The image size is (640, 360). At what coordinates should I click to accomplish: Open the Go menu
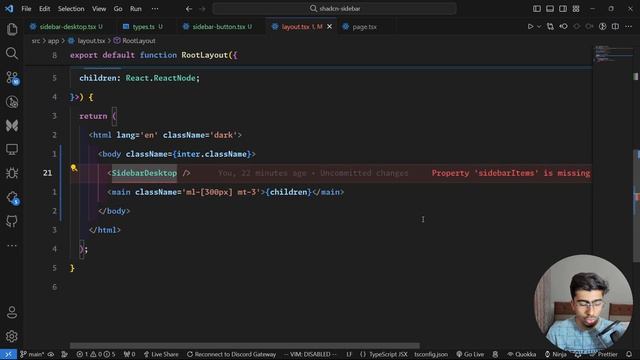(x=118, y=9)
